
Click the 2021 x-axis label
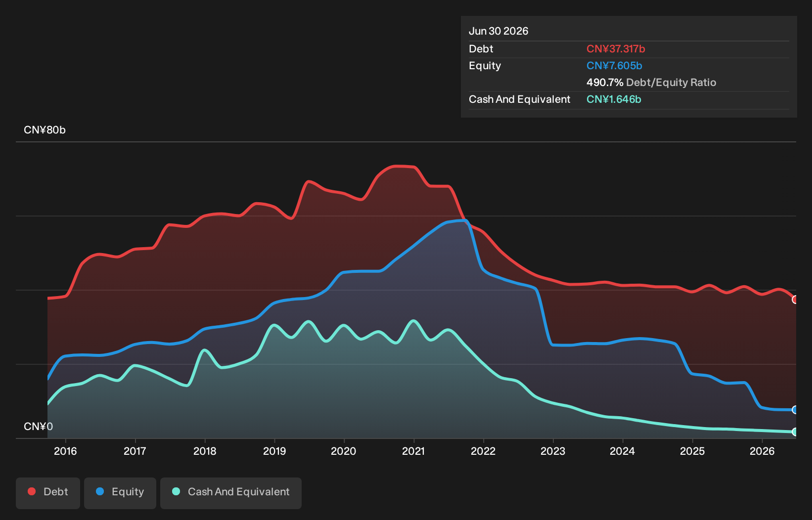[413, 451]
